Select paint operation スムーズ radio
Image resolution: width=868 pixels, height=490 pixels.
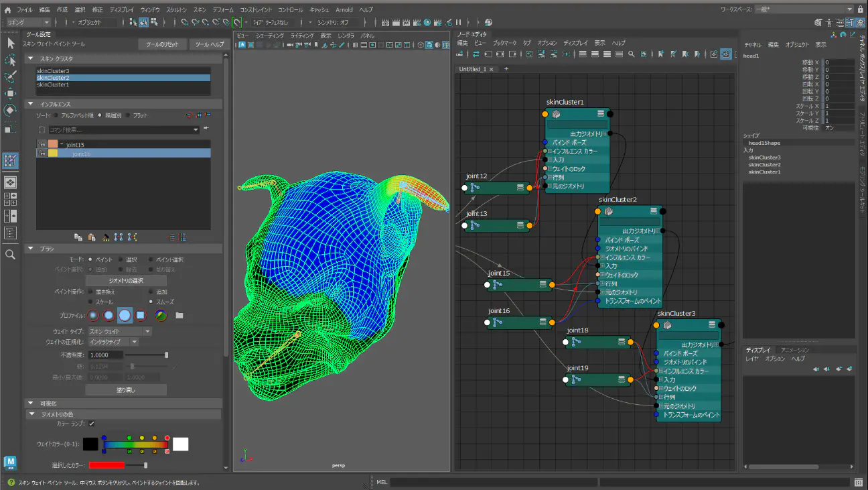tap(150, 302)
